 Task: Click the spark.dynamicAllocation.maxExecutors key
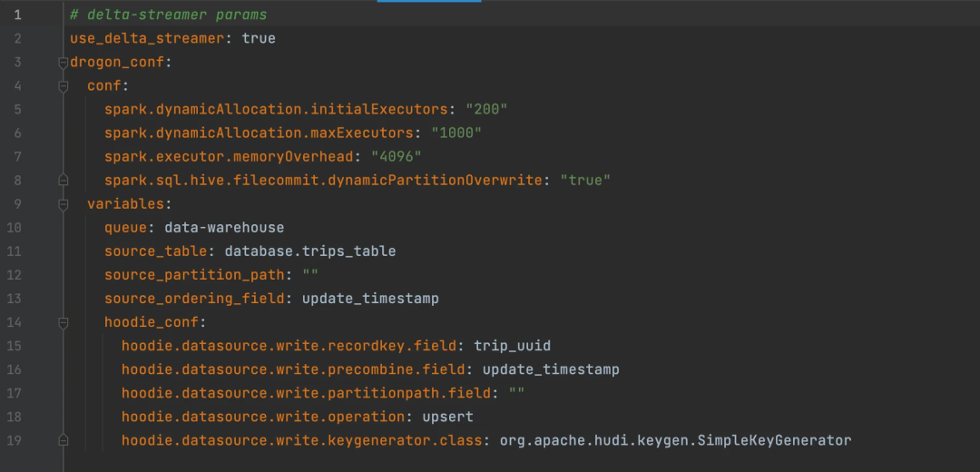(259, 133)
